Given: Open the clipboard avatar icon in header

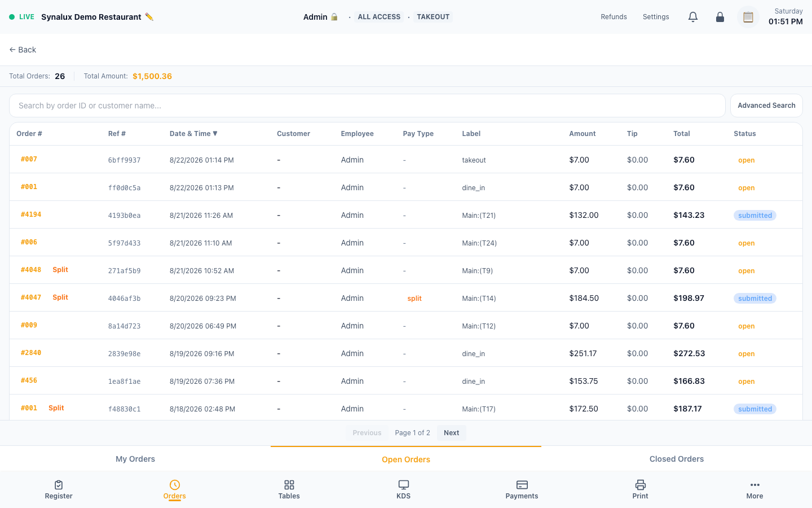Looking at the screenshot, I should 748,17.
